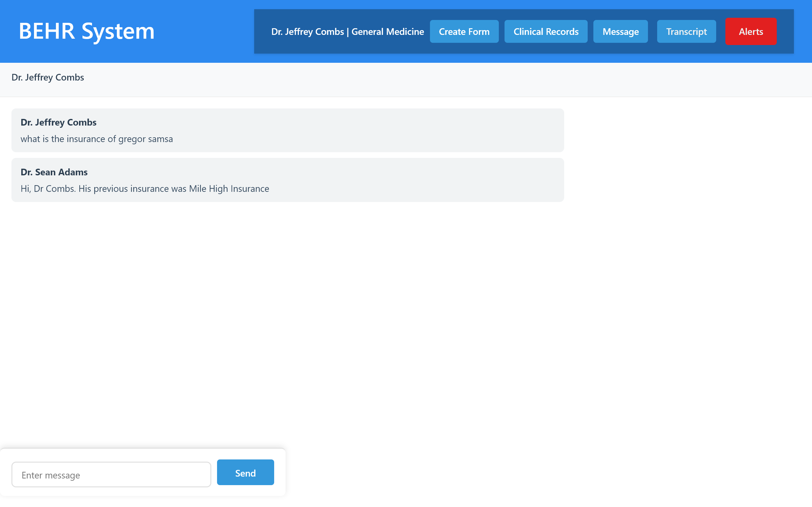Click the Dr. Jeffrey Combs conversation header
The height and width of the screenshot is (507, 812).
(x=48, y=77)
